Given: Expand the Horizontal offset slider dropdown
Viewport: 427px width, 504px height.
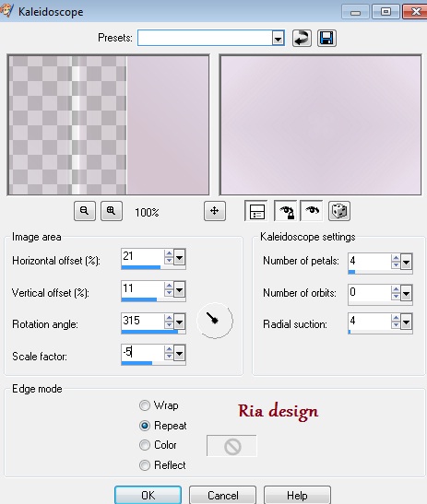Looking at the screenshot, I should point(179,257).
